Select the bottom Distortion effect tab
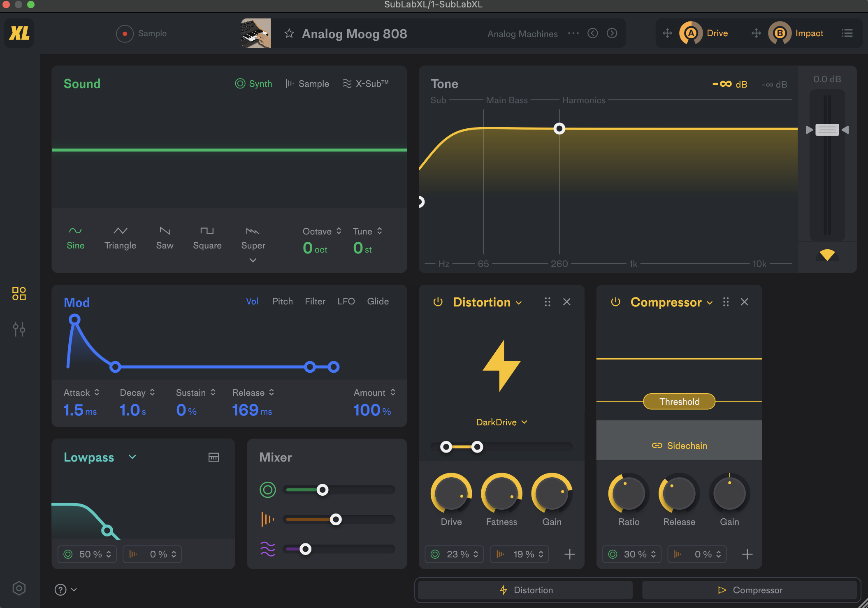Viewport: 868px width, 608px height. click(x=525, y=590)
